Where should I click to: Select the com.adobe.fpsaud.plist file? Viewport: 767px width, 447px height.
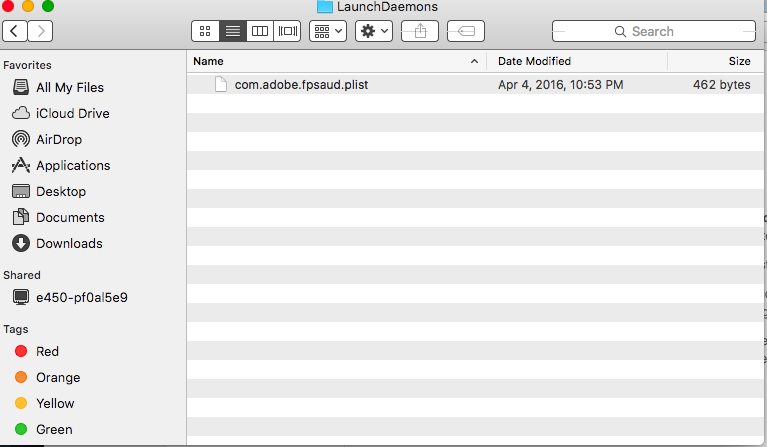coord(475,85)
